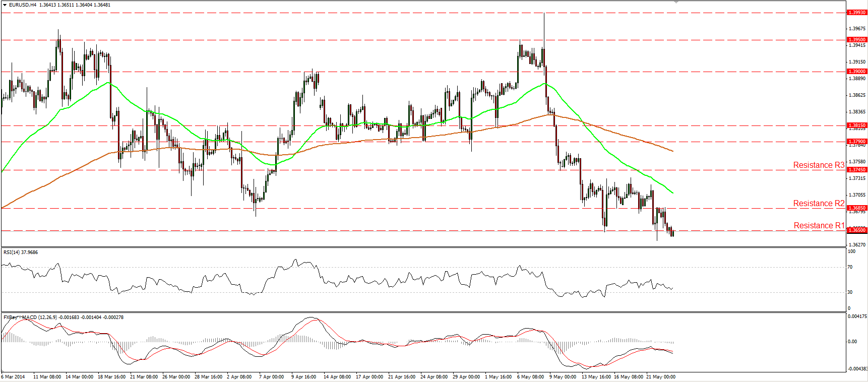Select the RSI(14) 37.9686 indicator label
Viewport: 868px width, 382px height.
[x=21, y=252]
